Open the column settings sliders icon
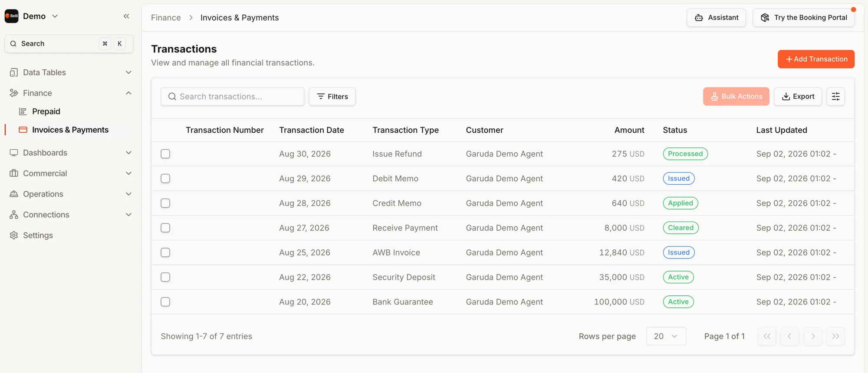 click(x=835, y=96)
